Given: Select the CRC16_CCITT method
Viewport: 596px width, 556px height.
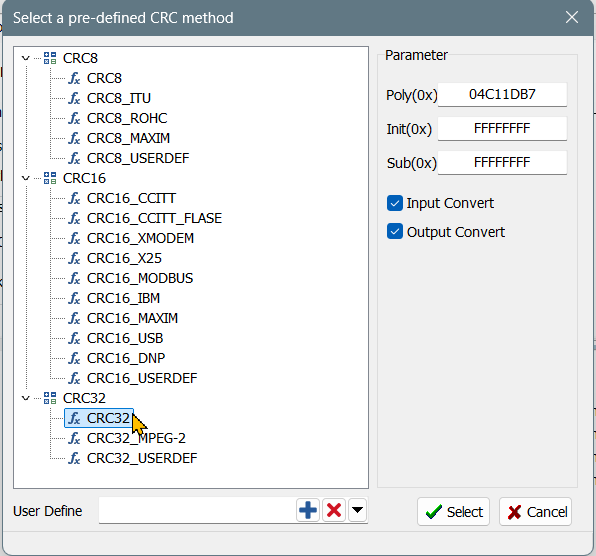Looking at the screenshot, I should (131, 198).
